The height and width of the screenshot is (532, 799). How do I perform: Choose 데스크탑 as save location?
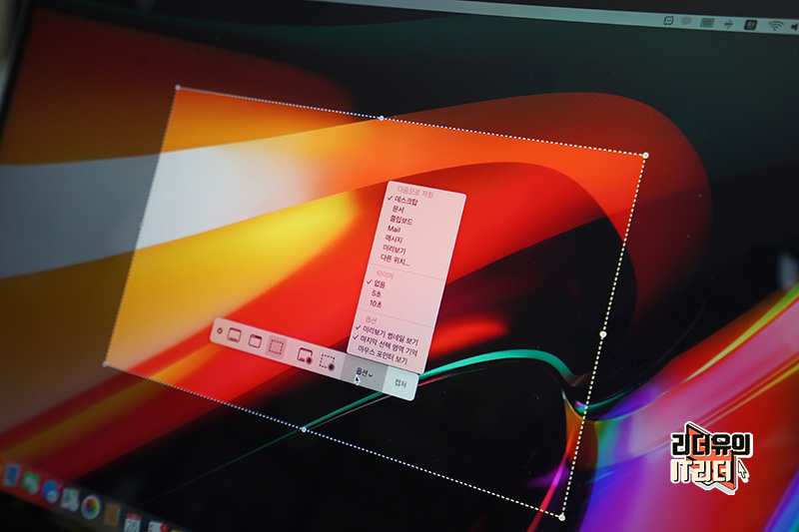pos(406,202)
